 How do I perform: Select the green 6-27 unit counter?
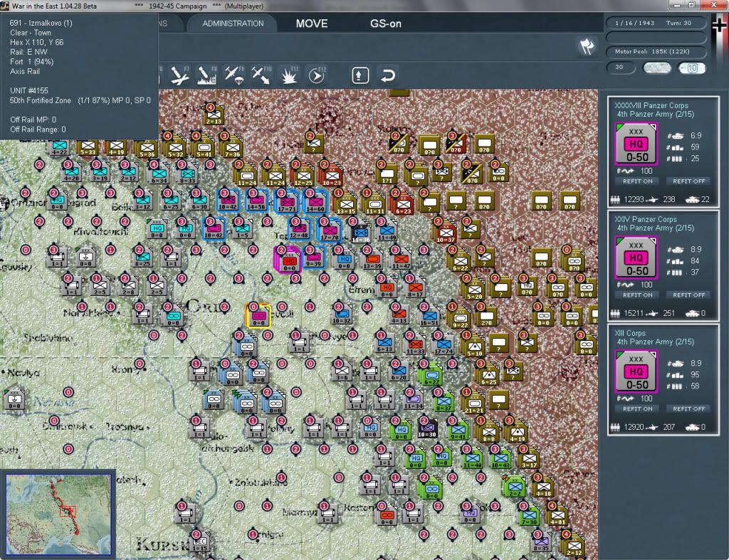click(x=431, y=376)
